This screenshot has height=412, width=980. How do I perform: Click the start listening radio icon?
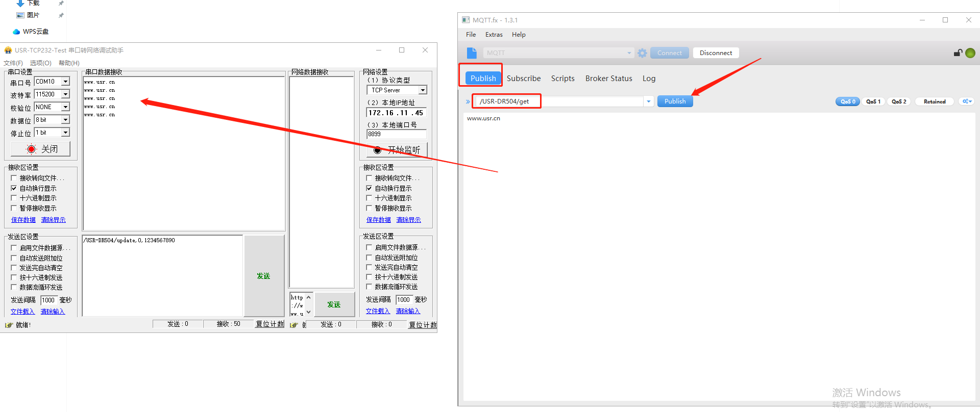[x=377, y=150]
